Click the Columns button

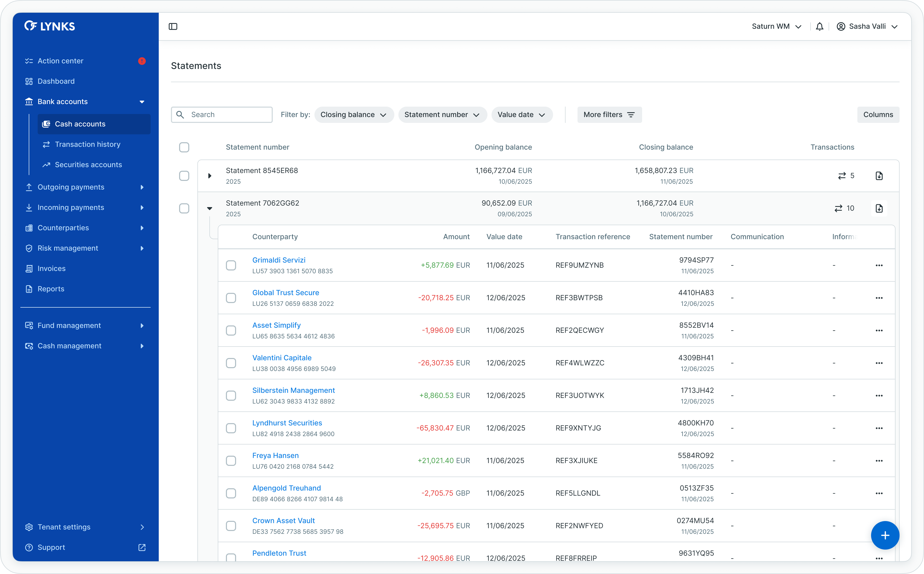click(878, 115)
